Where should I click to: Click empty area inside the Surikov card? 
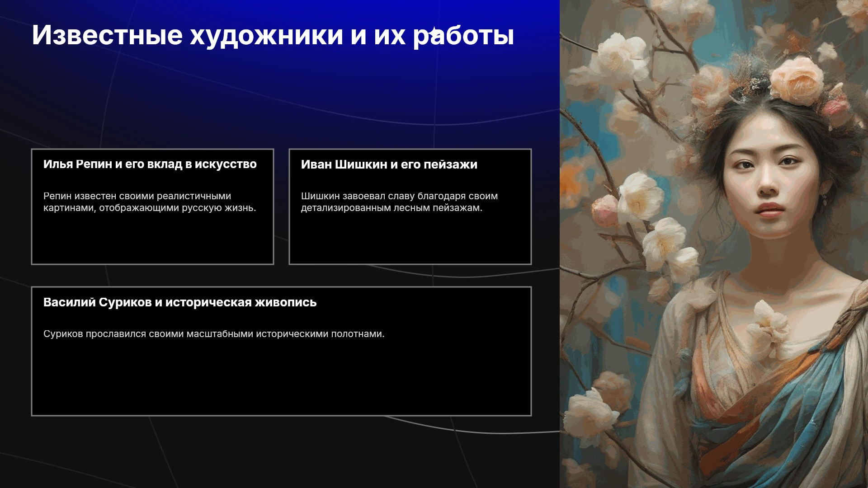tap(281, 380)
